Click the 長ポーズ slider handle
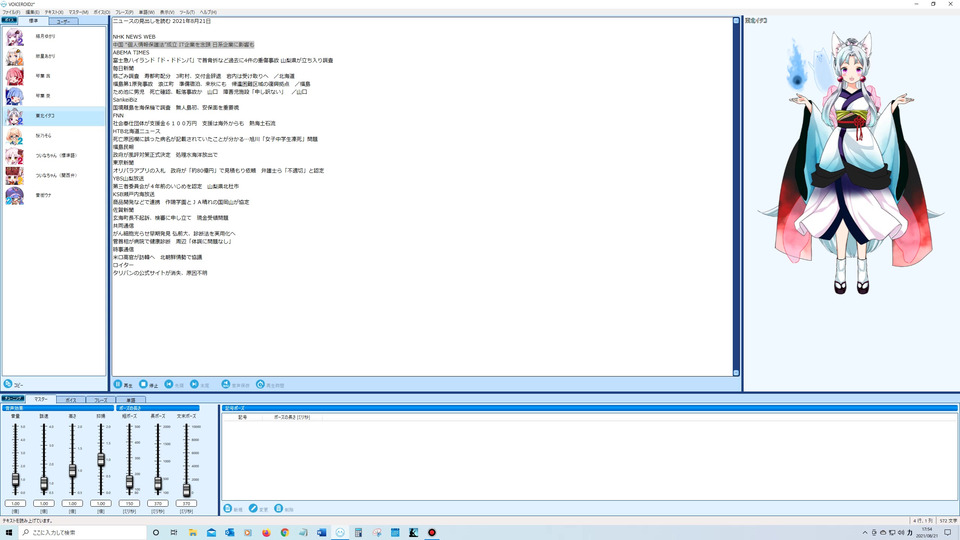The image size is (960, 540). click(157, 484)
